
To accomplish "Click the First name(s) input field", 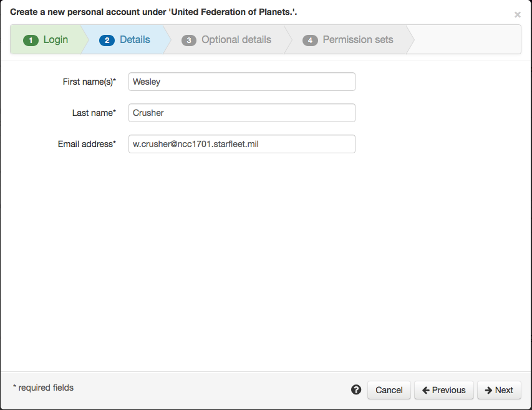I will (241, 82).
